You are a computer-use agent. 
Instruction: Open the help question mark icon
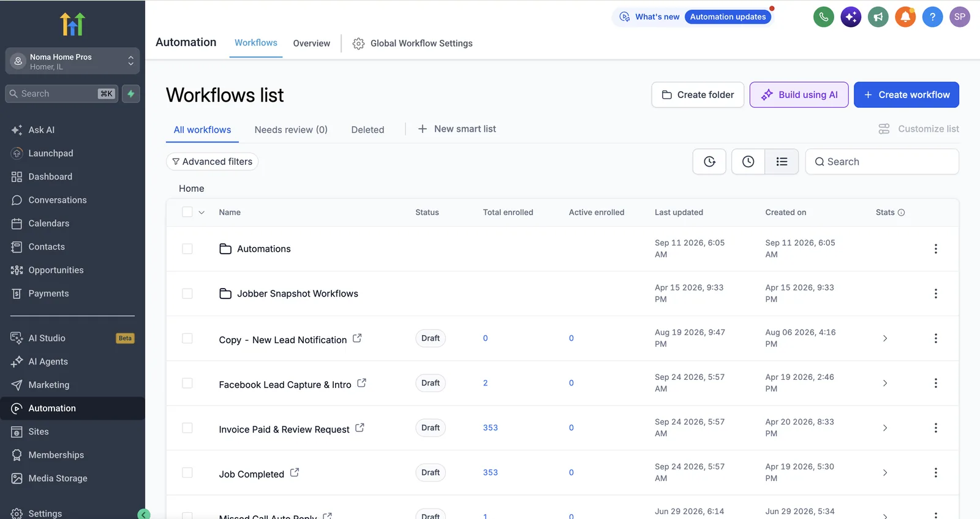[x=932, y=17]
